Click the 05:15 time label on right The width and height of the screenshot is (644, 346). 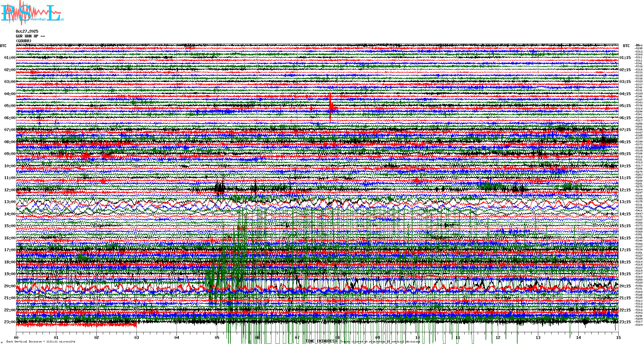click(x=625, y=106)
